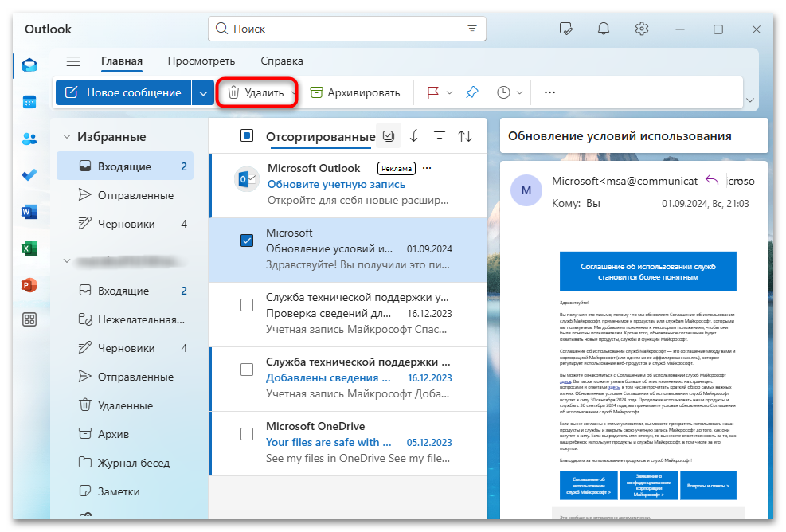Open the More apps grid icon

click(29, 319)
